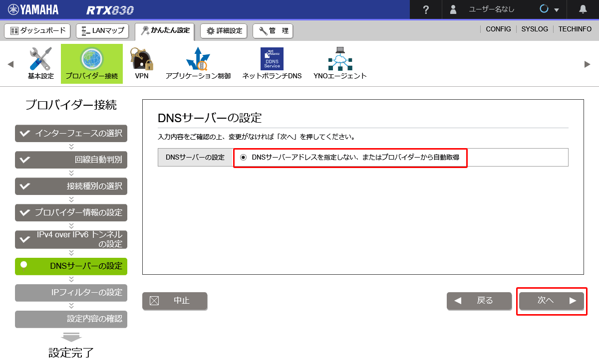Image resolution: width=599 pixels, height=364 pixels.
Task: Go to プロバイダー情報の設定 step
Action: pos(71,213)
